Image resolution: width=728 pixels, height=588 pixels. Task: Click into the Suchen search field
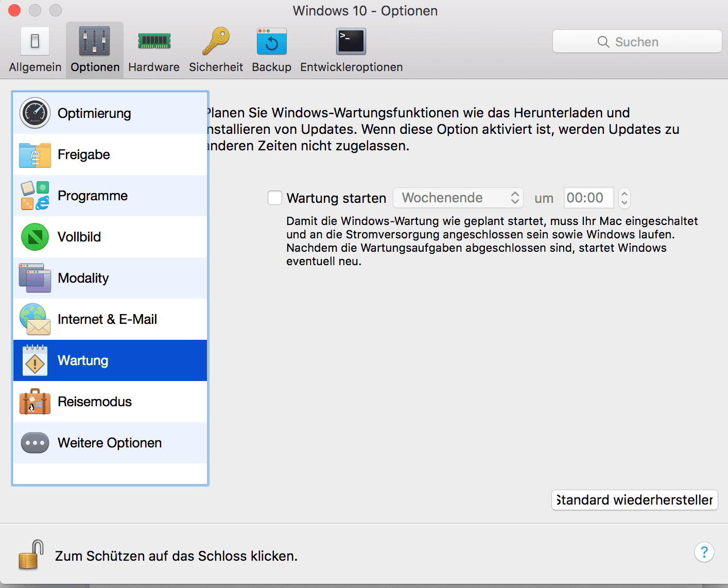coord(637,41)
